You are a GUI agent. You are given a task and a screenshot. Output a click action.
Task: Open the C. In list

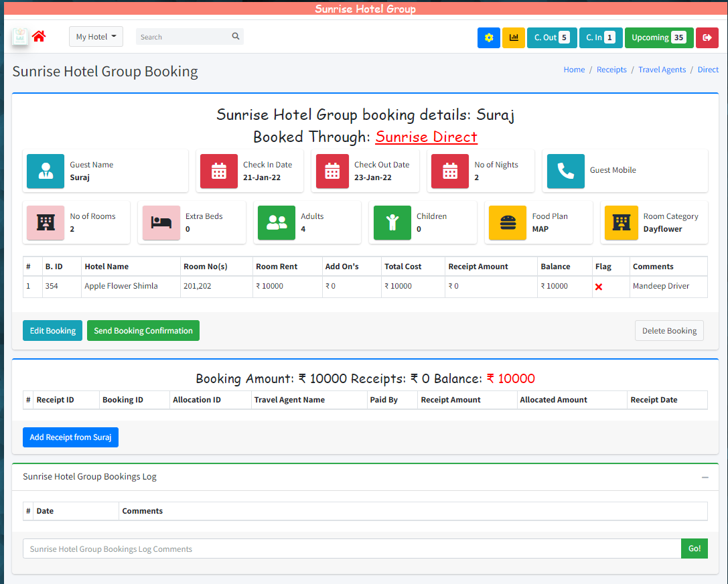[601, 38]
